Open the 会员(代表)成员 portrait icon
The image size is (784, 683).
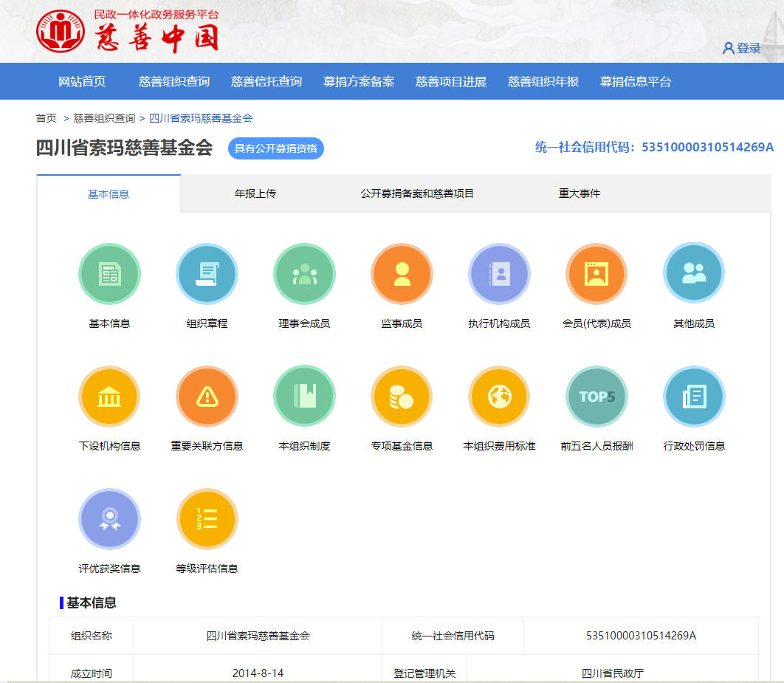point(596,274)
